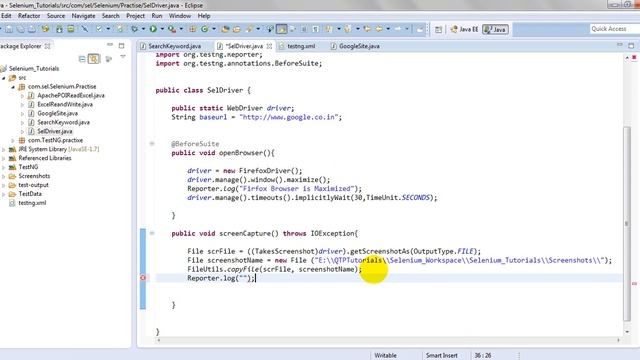
Task: Click the red error indicator atop overview ruler
Action: 634,58
